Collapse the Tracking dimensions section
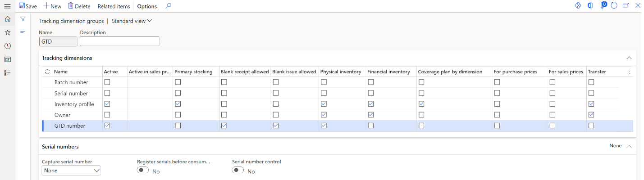 [x=629, y=58]
